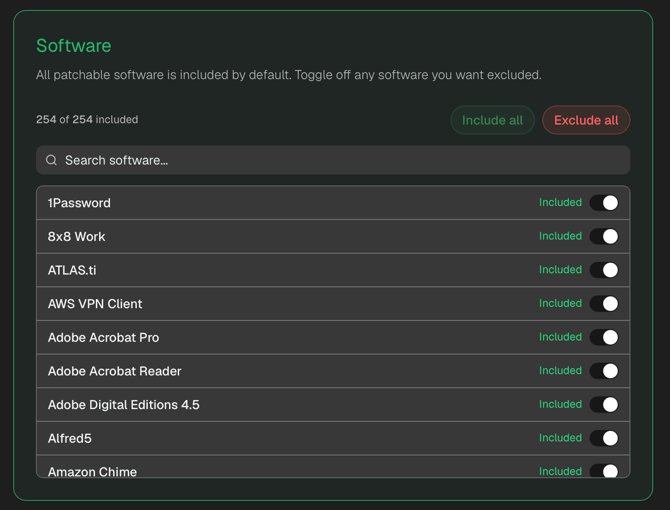Click the Included label for 1Password

point(560,202)
